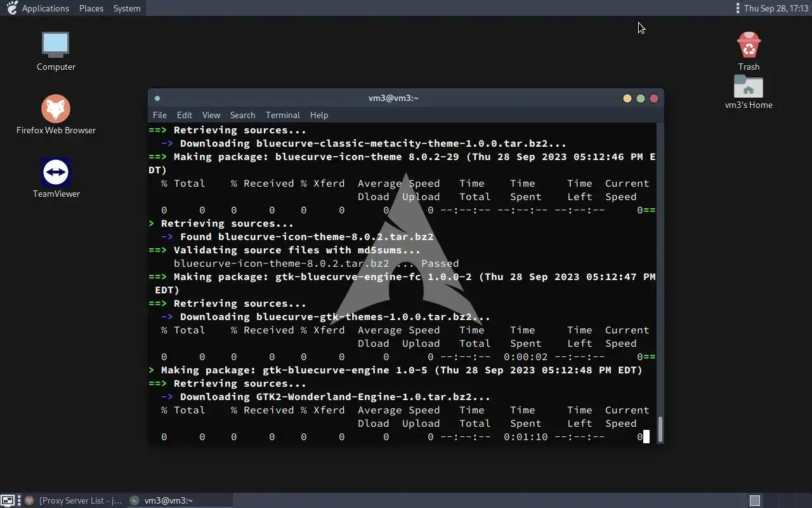Click the show desktop button in bottom panel
This screenshot has width=812, height=508.
[x=7, y=500]
